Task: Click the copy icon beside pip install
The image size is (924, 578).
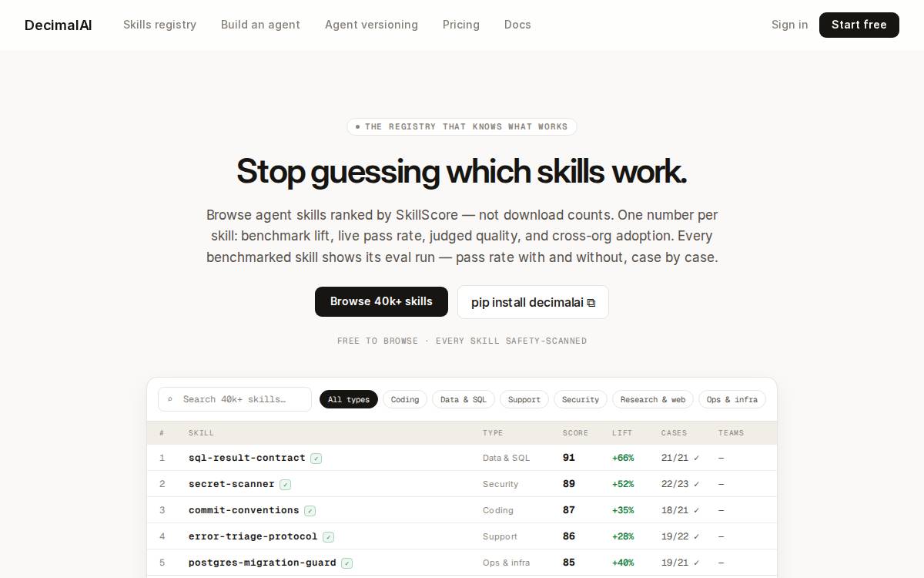Action: tap(591, 303)
